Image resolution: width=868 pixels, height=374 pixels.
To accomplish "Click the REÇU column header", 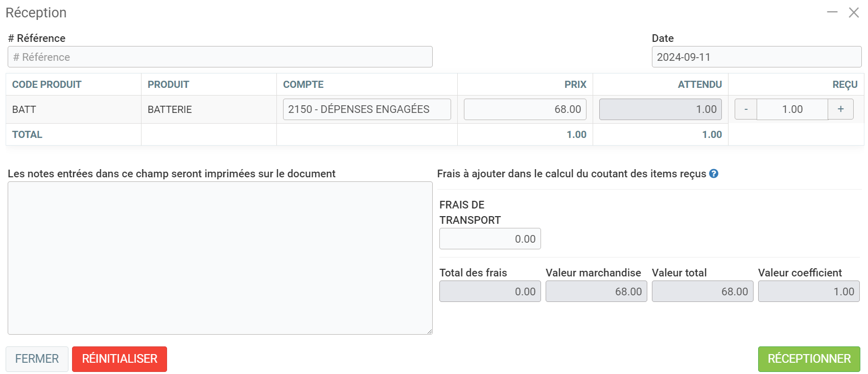I will pos(844,85).
